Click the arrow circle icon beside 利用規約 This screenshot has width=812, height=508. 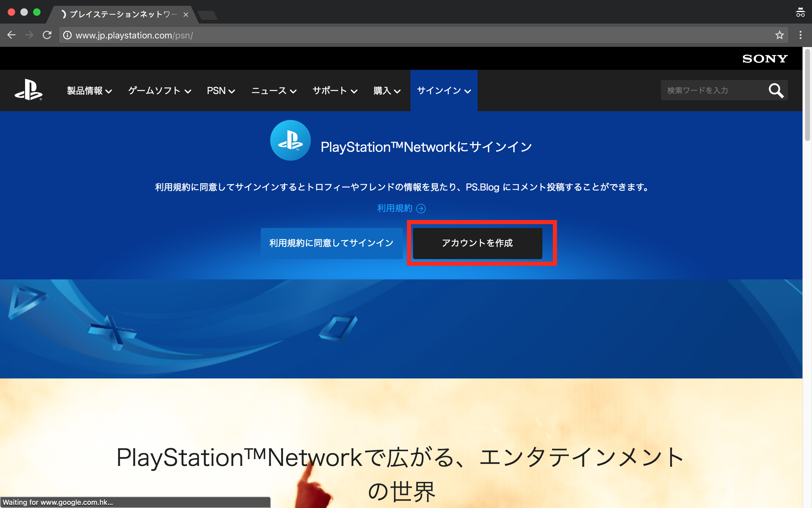[x=421, y=209]
